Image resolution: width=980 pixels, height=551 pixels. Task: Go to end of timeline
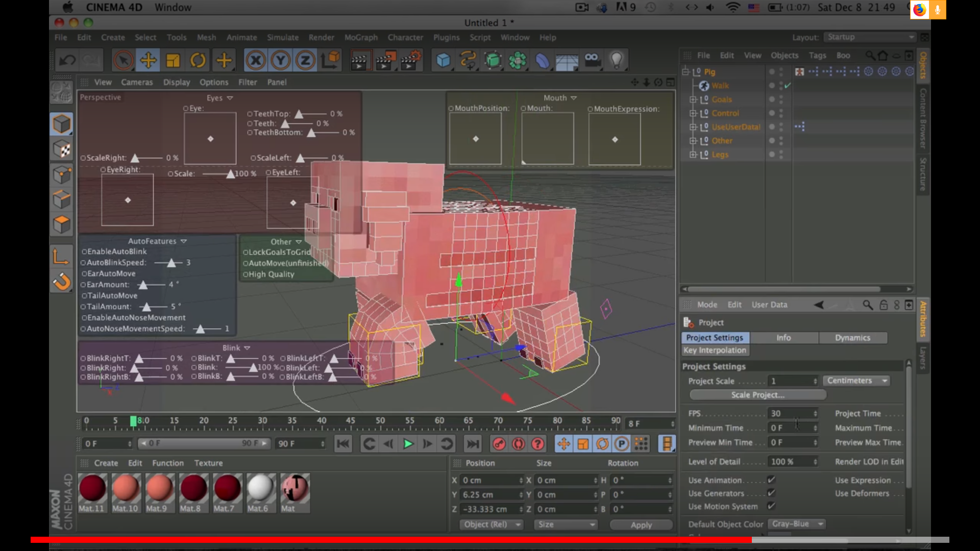point(473,444)
